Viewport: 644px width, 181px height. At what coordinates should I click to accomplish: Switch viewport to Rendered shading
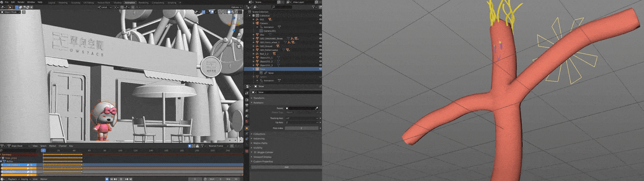tap(237, 12)
